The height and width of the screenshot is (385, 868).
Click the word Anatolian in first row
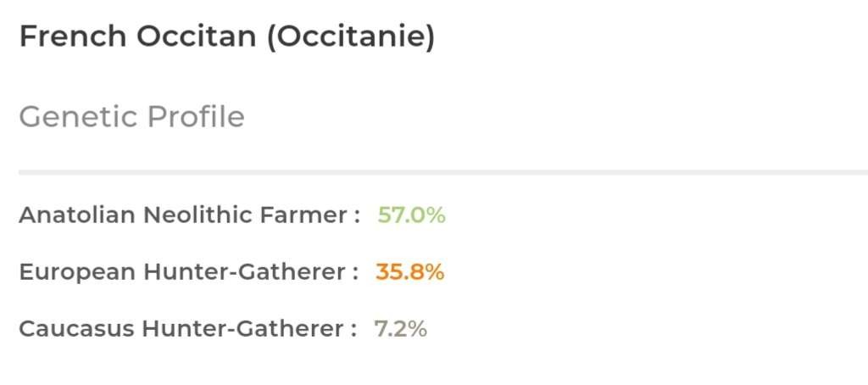tap(77, 215)
